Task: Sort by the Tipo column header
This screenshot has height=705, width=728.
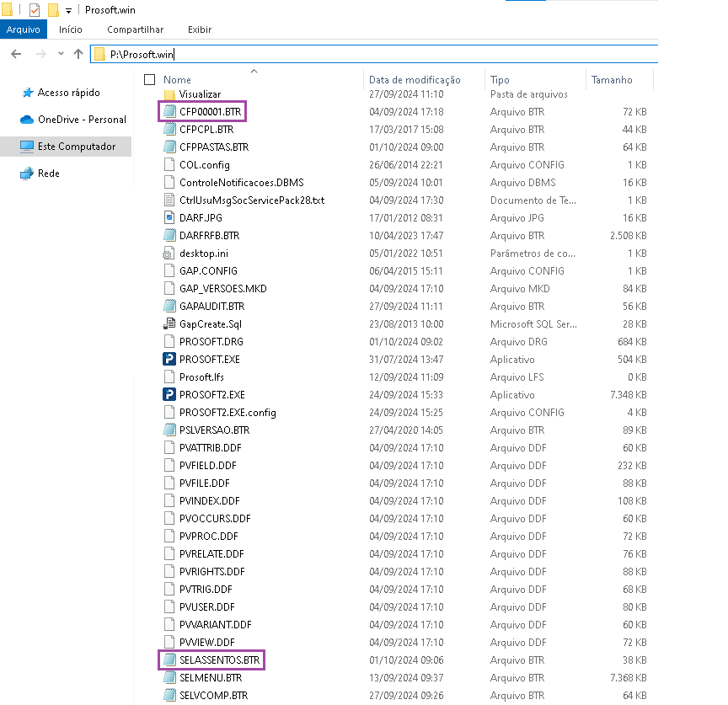Action: point(500,80)
